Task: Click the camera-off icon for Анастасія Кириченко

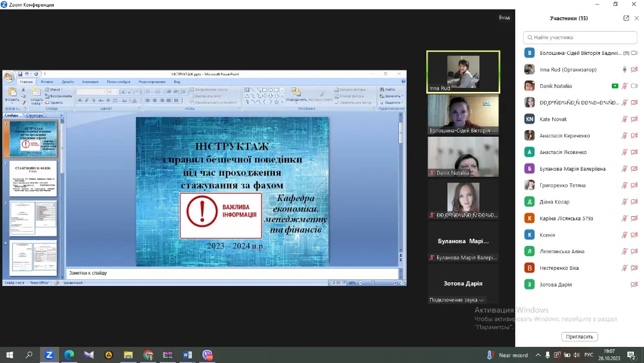Action: point(634,136)
